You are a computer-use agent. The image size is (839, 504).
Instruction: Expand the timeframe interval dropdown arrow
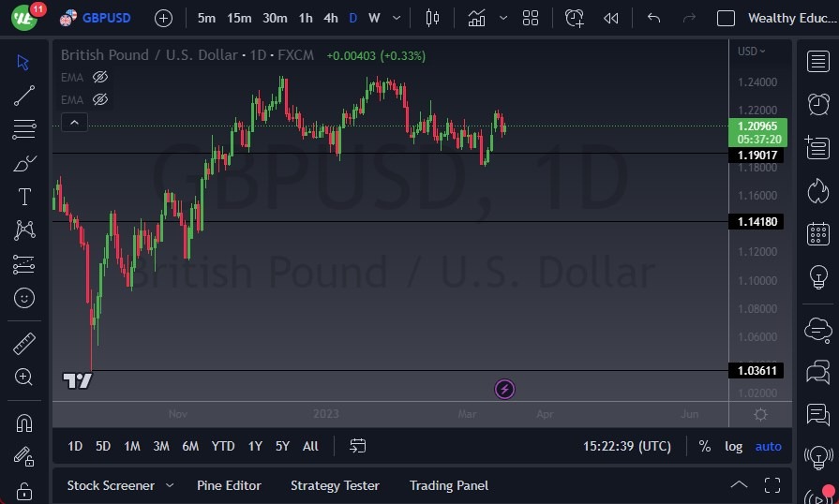pos(398,18)
